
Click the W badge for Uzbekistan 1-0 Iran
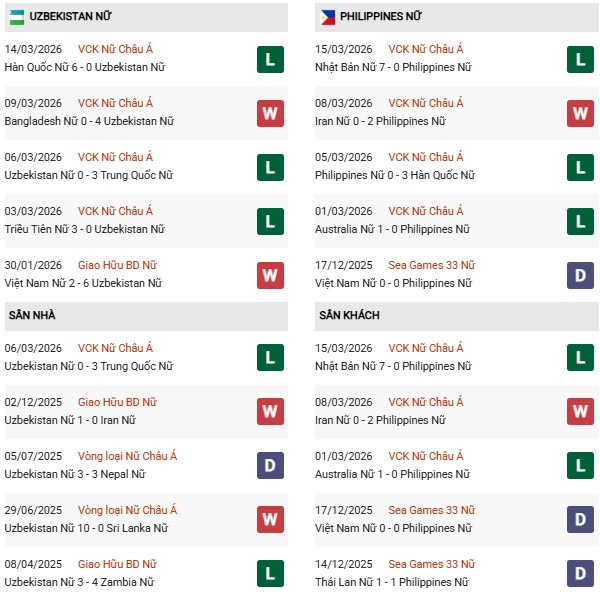[x=269, y=412]
